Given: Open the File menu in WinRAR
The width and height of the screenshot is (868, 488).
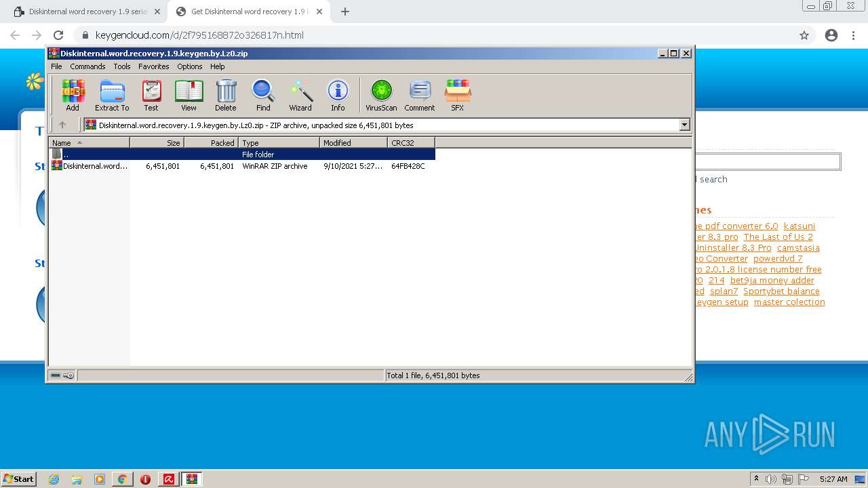Looking at the screenshot, I should tap(56, 66).
